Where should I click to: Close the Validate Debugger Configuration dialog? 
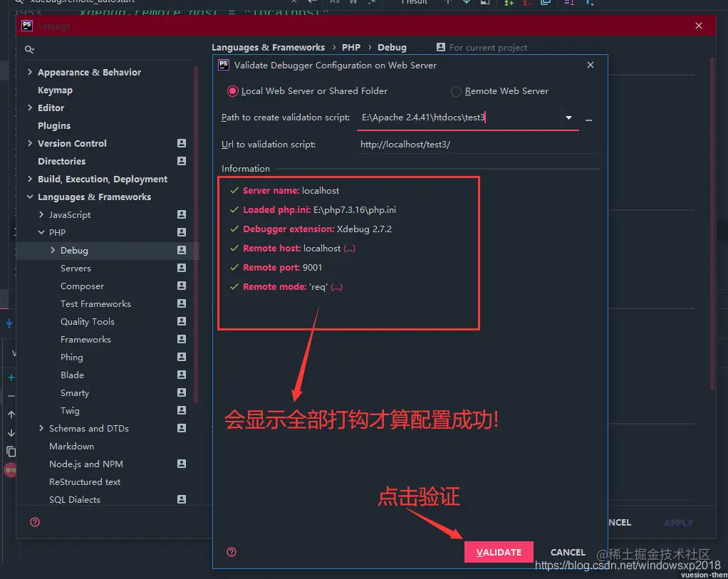(x=590, y=65)
